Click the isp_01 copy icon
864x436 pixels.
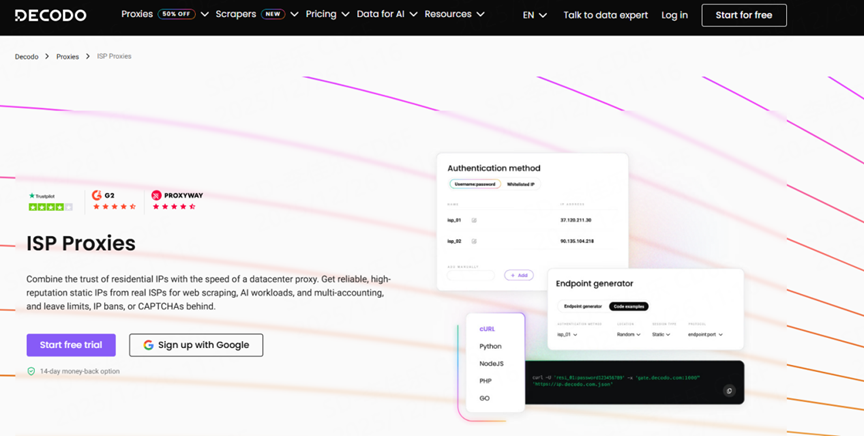474,220
